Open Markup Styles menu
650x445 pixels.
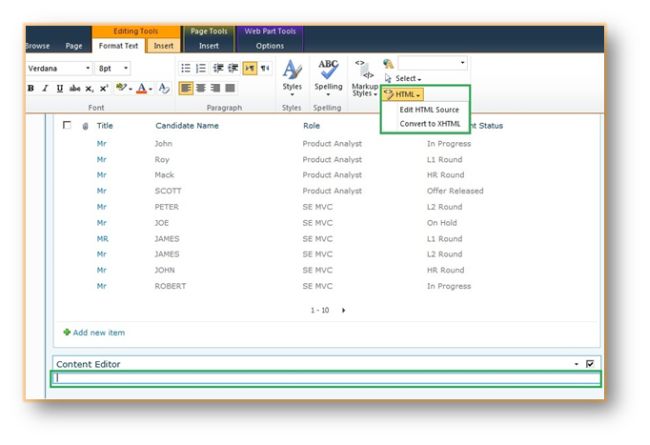pyautogui.click(x=364, y=78)
